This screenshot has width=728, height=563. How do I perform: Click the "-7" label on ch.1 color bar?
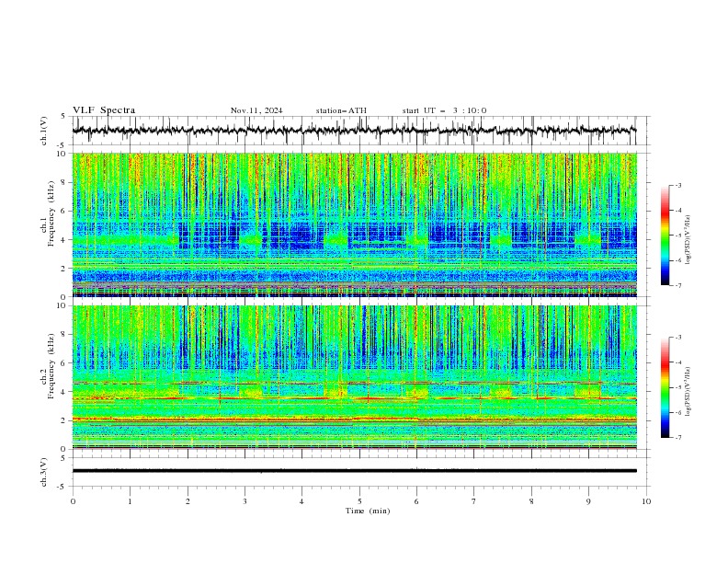click(x=677, y=285)
